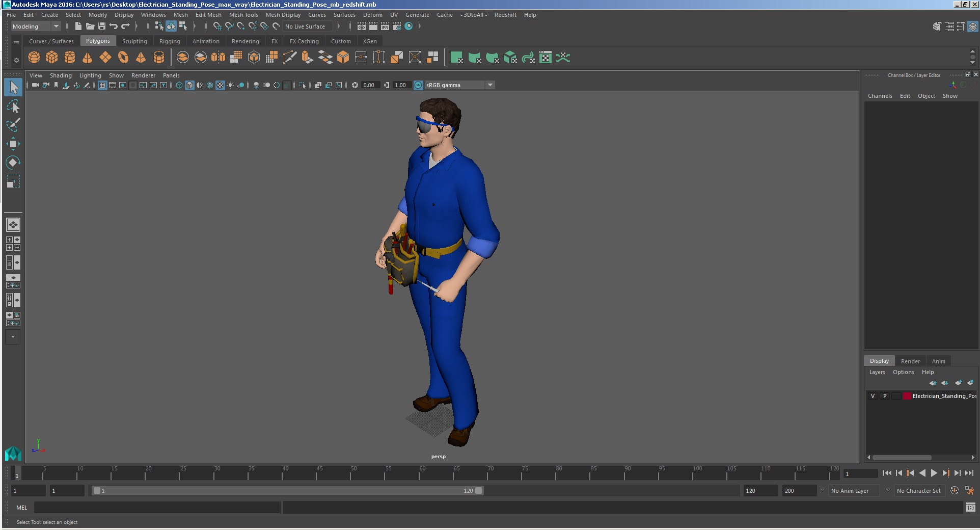Toggle the viewport grid display

[x=102, y=85]
